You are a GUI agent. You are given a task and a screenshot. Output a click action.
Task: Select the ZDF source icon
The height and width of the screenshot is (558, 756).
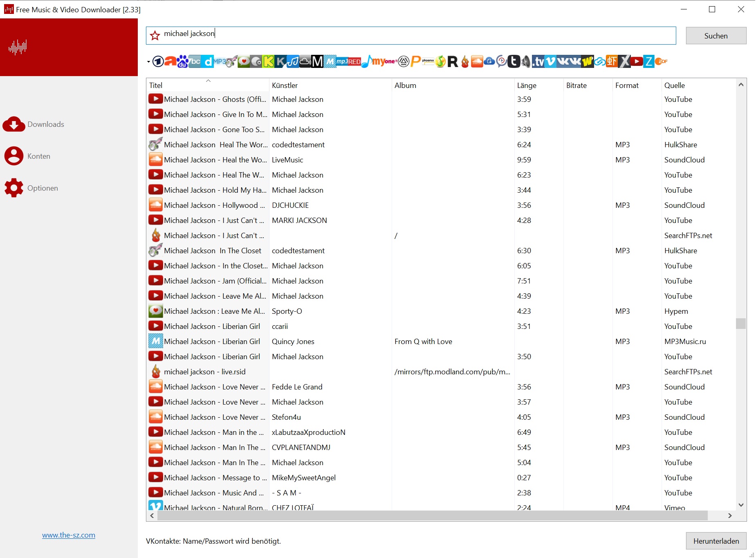pos(662,61)
